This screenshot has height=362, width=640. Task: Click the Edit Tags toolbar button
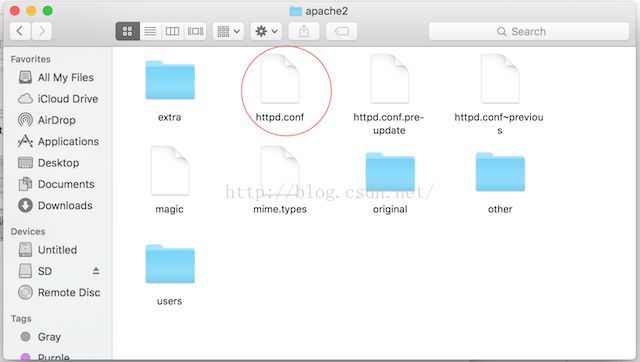pos(342,31)
